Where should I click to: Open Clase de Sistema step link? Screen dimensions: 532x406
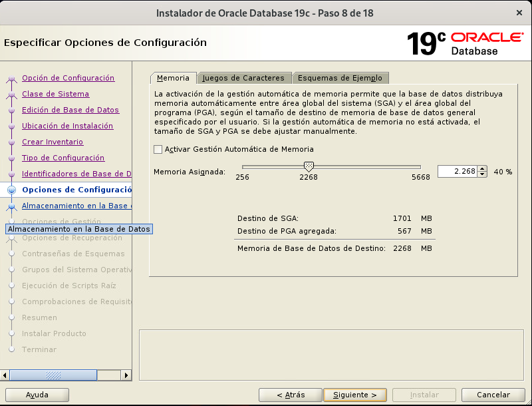coord(55,94)
